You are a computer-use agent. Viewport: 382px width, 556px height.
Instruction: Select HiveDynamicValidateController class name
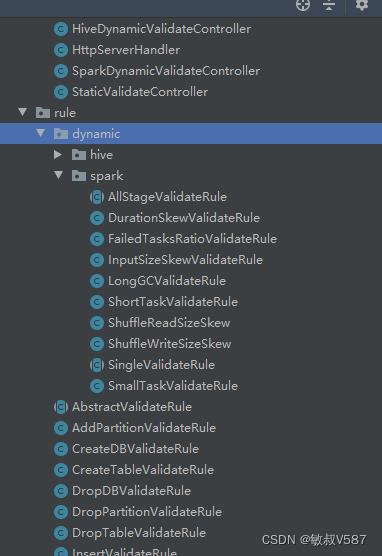[x=161, y=29]
